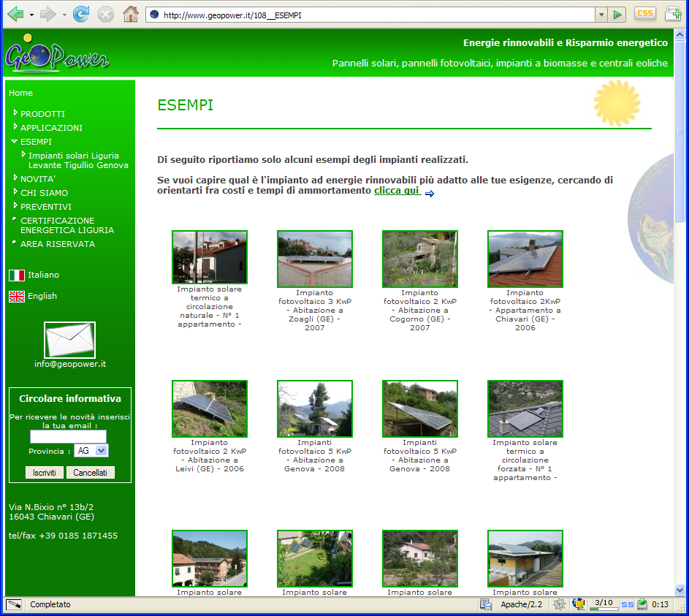689x616 pixels.
Task: Click the '0:13' timer in status bar
Action: pyautogui.click(x=660, y=604)
